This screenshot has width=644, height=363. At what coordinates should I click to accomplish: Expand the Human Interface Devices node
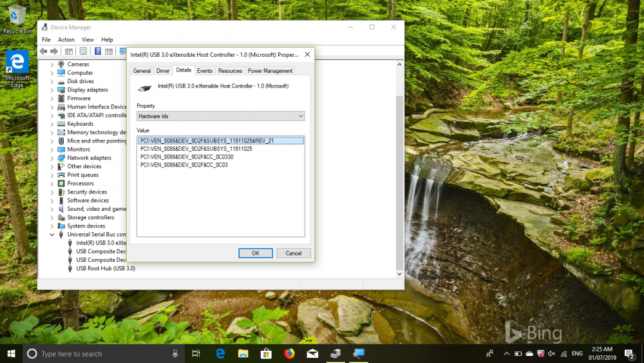(x=52, y=107)
